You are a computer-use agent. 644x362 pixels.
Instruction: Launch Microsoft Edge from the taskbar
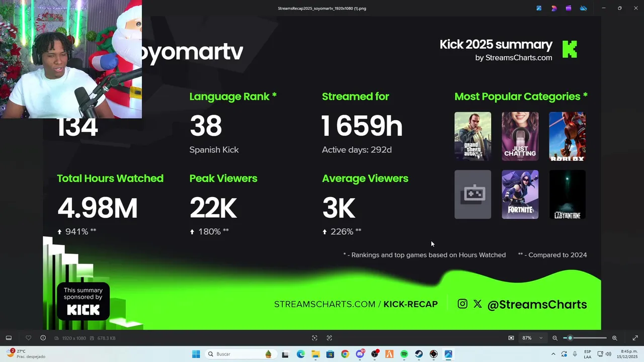300,354
